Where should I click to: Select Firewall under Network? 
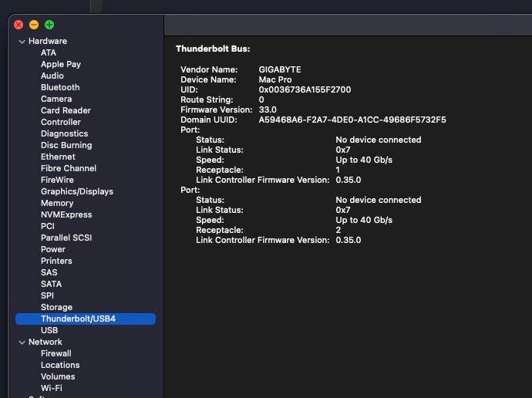pos(56,353)
